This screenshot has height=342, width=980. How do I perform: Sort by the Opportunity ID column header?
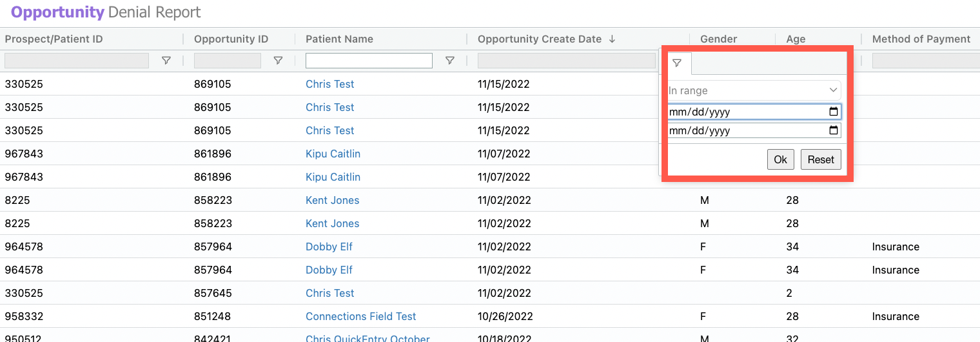coord(231,39)
